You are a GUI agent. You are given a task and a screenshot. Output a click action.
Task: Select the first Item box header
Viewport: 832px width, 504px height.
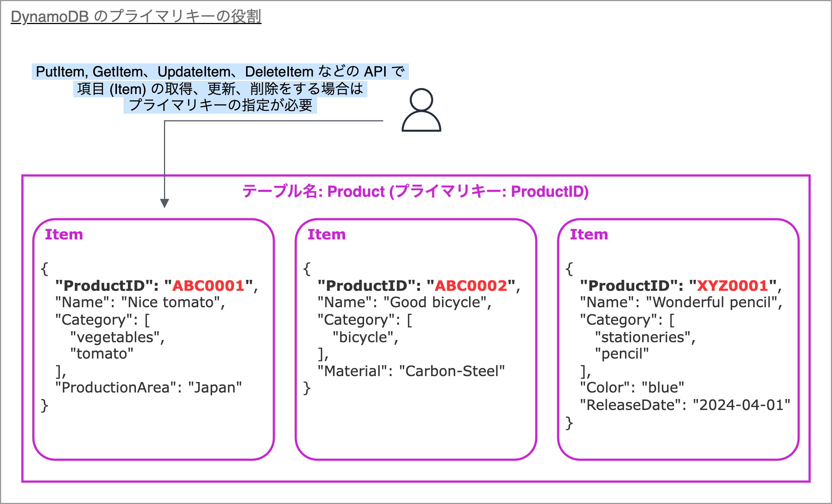click(x=64, y=235)
